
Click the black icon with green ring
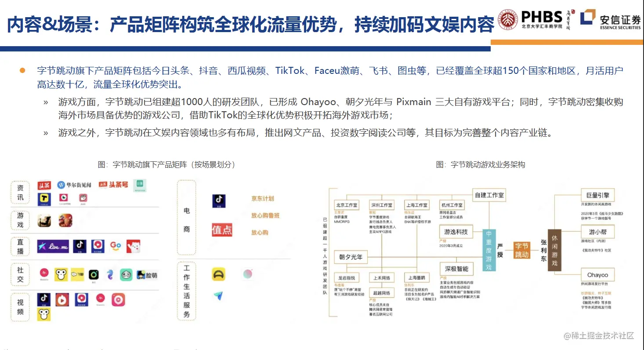[x=94, y=275]
